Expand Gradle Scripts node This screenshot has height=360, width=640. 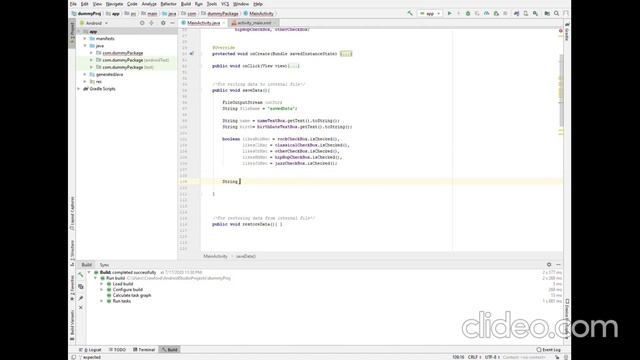click(x=79, y=89)
